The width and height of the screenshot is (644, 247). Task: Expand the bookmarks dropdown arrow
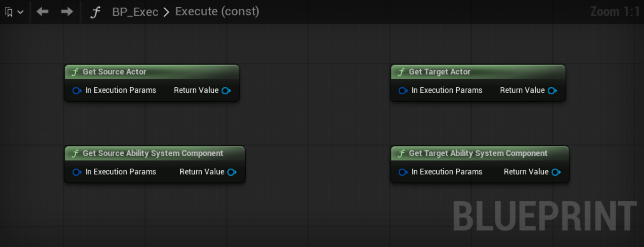point(20,12)
